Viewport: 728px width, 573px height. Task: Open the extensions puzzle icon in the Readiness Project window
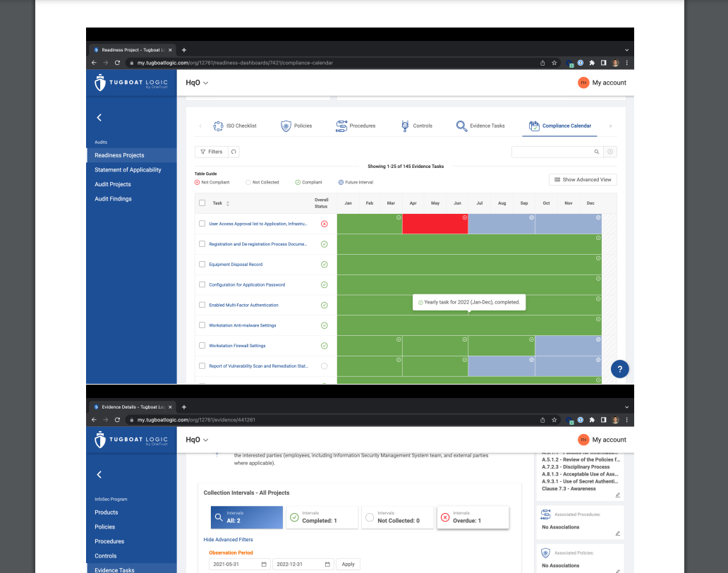pyautogui.click(x=592, y=63)
